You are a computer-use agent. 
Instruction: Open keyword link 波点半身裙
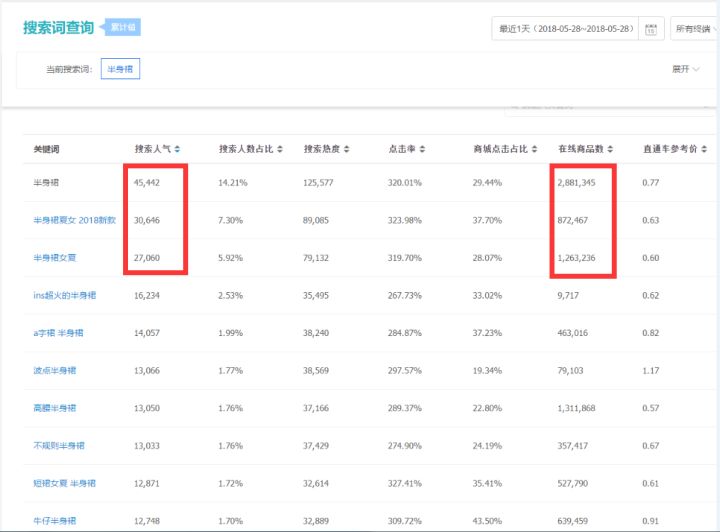click(x=54, y=370)
